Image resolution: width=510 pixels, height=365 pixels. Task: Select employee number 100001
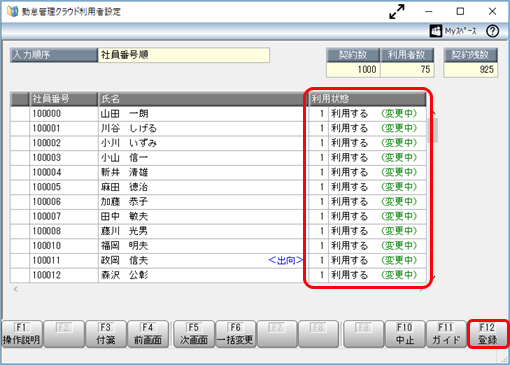pos(64,128)
